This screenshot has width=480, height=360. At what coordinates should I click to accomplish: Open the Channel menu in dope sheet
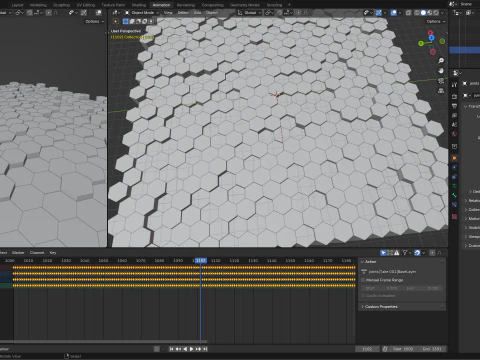tap(37, 253)
